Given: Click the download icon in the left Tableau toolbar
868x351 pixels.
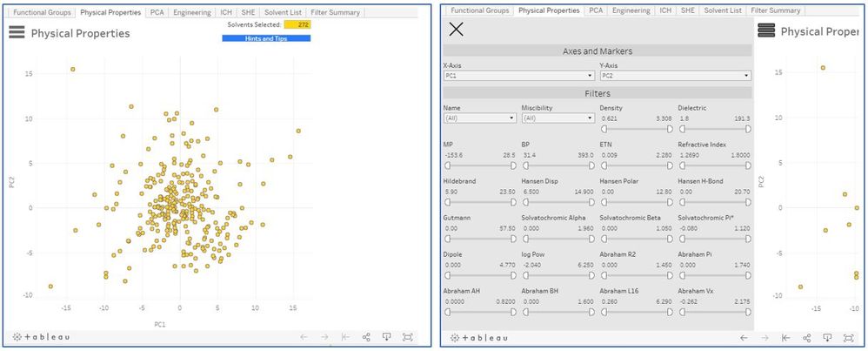Looking at the screenshot, I should 386,337.
